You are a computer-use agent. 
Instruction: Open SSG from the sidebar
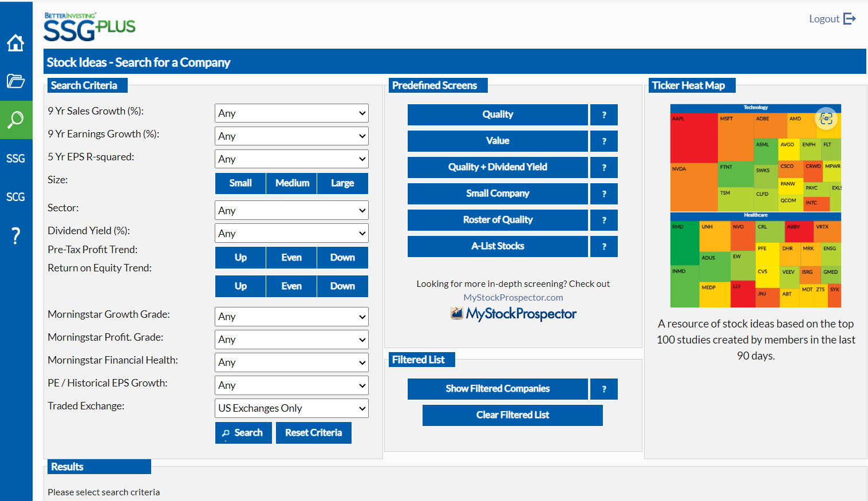point(15,159)
